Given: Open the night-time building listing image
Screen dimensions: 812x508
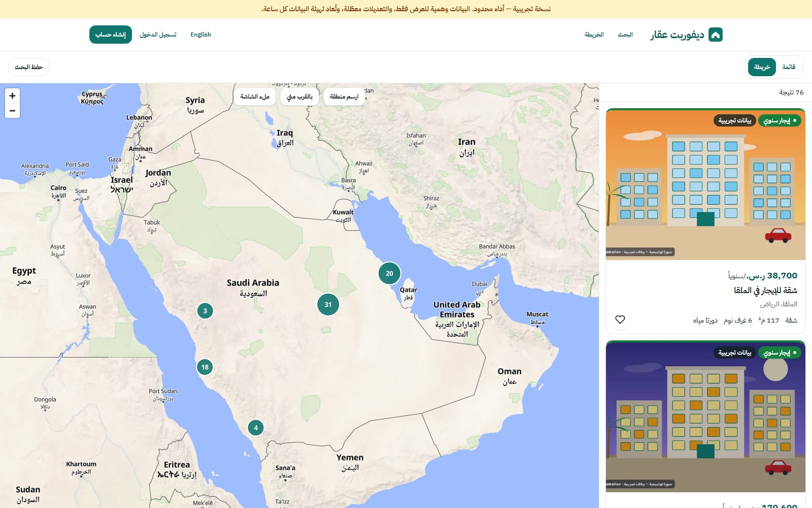Looking at the screenshot, I should point(705,417).
